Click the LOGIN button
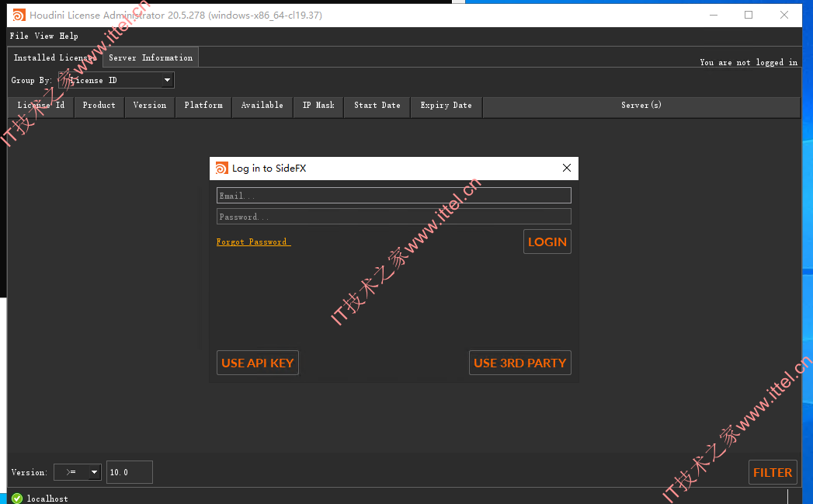The width and height of the screenshot is (813, 504). [547, 242]
